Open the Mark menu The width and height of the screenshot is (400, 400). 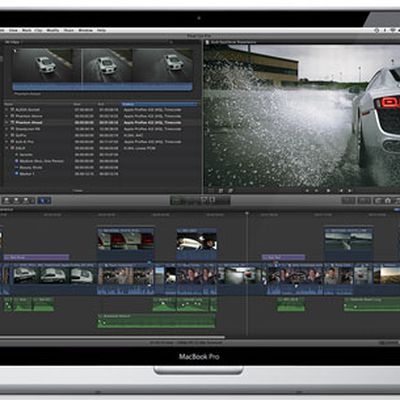[x=27, y=30]
